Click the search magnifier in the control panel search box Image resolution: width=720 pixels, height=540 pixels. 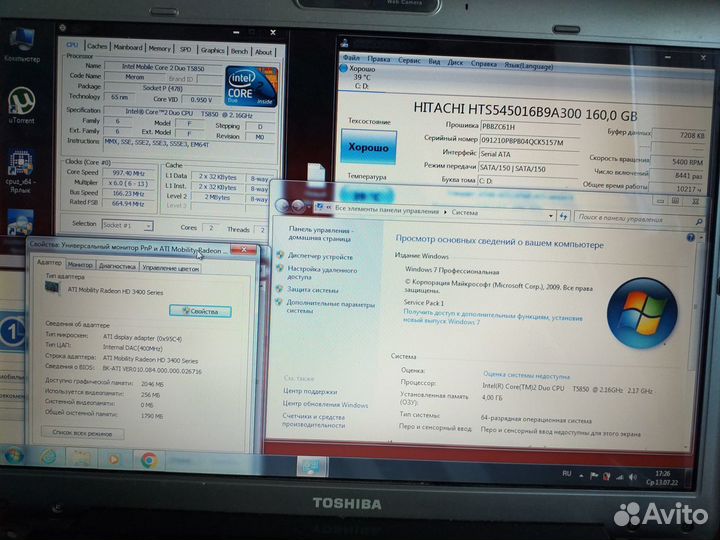pos(699,222)
